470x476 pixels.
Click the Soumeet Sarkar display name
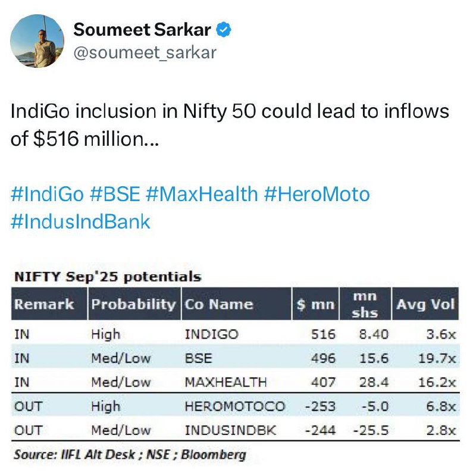[142, 30]
